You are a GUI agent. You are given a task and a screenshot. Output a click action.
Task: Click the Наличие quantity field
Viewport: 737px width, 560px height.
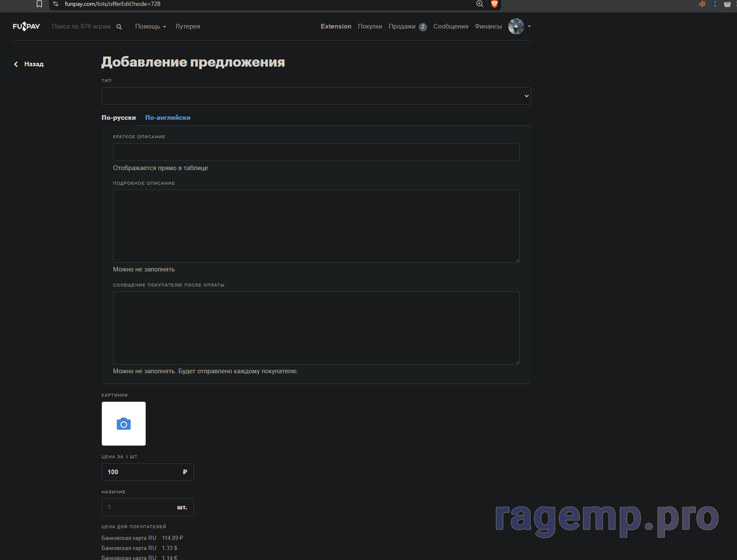click(148, 507)
